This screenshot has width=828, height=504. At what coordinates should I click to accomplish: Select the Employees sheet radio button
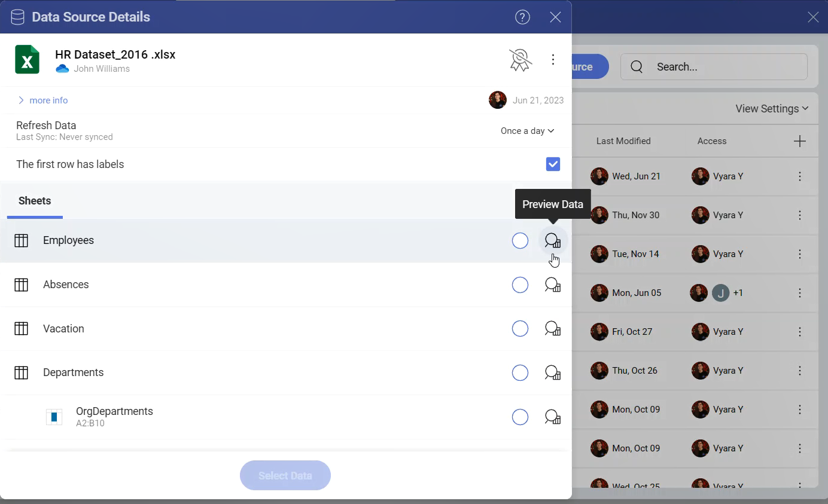pos(520,240)
